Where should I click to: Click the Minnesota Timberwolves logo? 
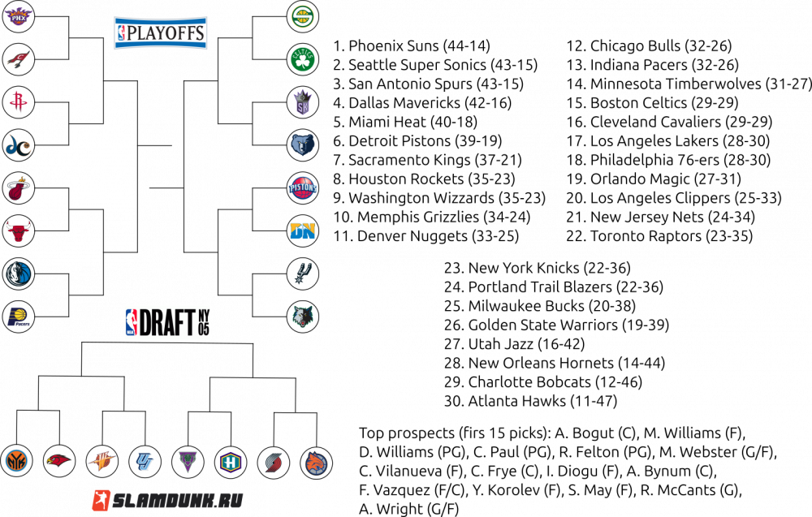(x=303, y=317)
